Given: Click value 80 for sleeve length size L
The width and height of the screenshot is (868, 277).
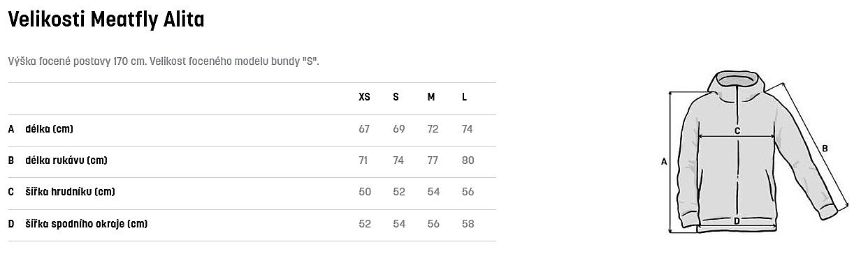Looking at the screenshot, I should point(468,160).
